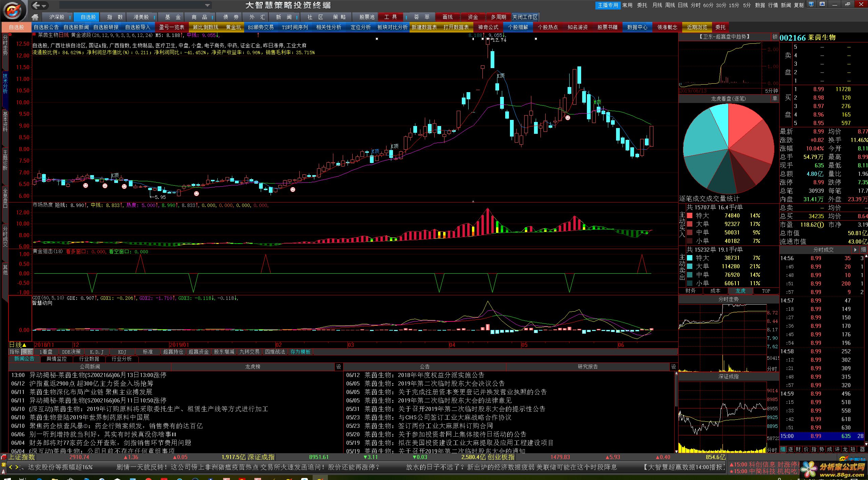Click the back arrow navigation icon
868x480 pixels.
pos(37,5)
